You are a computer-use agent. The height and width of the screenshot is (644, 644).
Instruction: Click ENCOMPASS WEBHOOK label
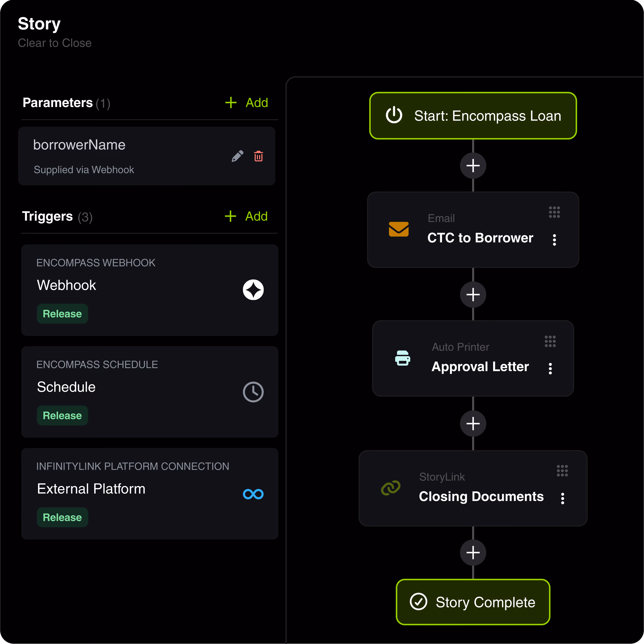[x=96, y=263]
